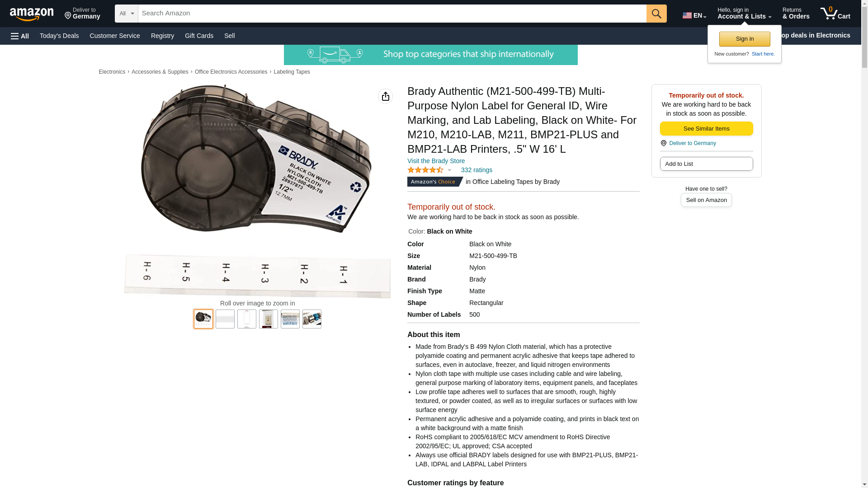This screenshot has height=488, width=868.
Task: Select the last product thumbnail image
Action: (x=312, y=319)
